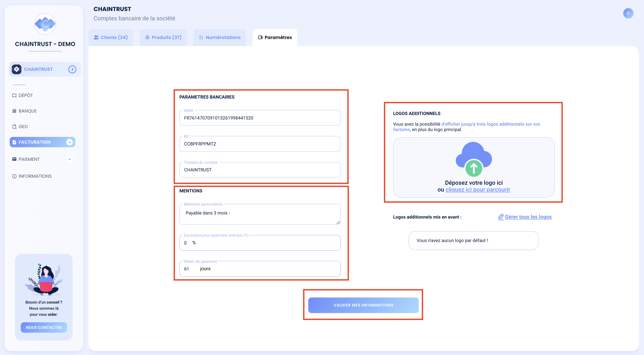644x355 pixels.
Task: Switch to the Numérotations tab
Action: (220, 37)
